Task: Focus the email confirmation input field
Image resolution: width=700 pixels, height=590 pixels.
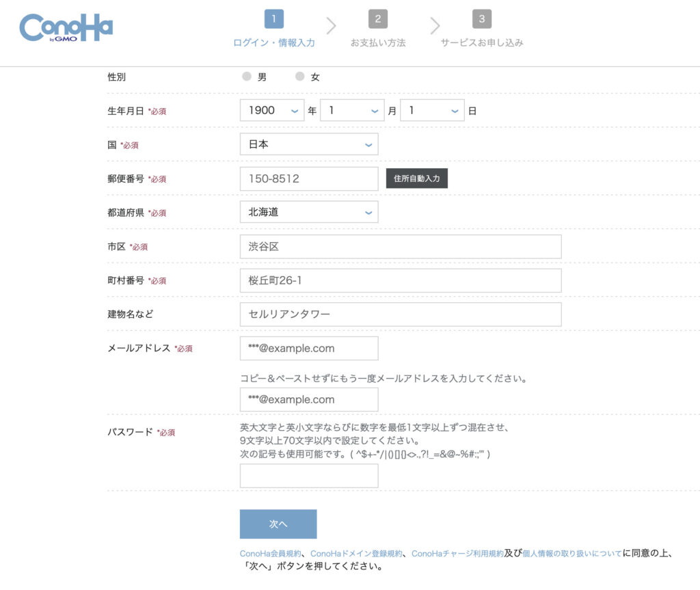Action: click(x=309, y=400)
